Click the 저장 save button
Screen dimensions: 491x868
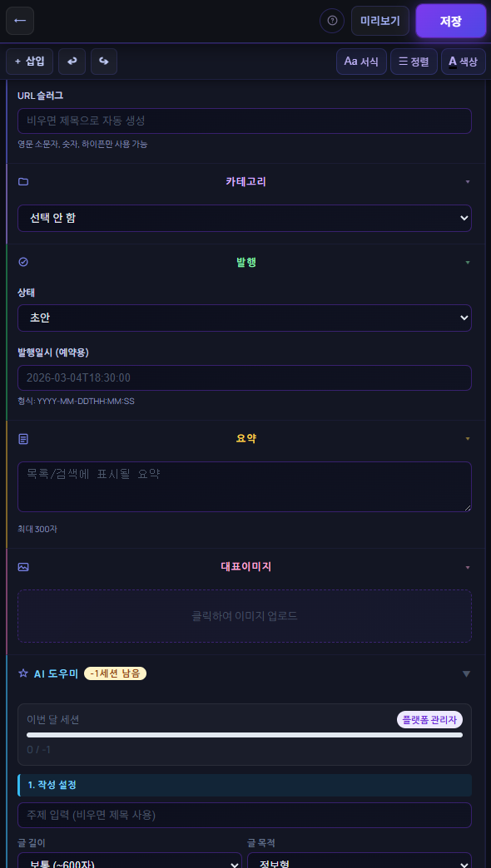tap(450, 21)
